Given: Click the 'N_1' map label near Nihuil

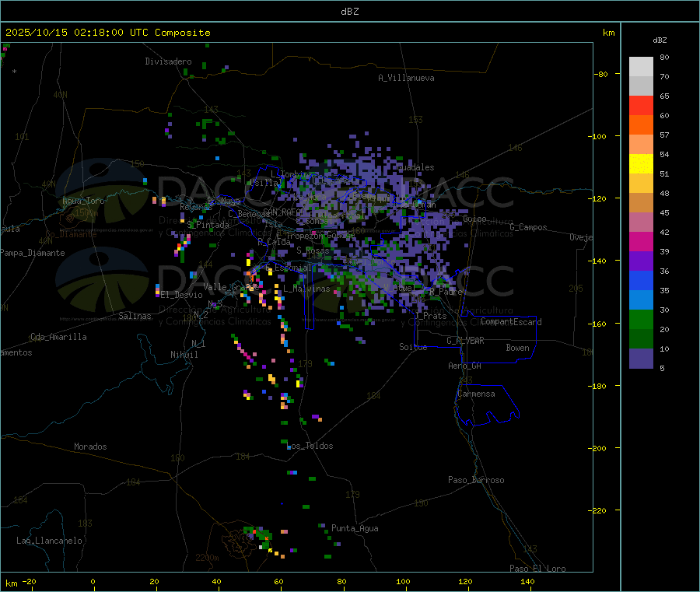Looking at the screenshot, I should click(x=198, y=343).
